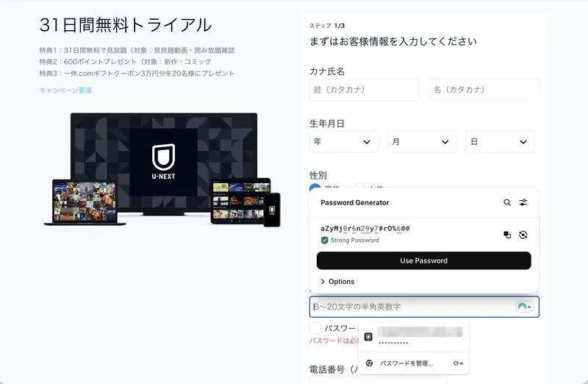
Task: Click the Password Generator title
Action: [355, 203]
